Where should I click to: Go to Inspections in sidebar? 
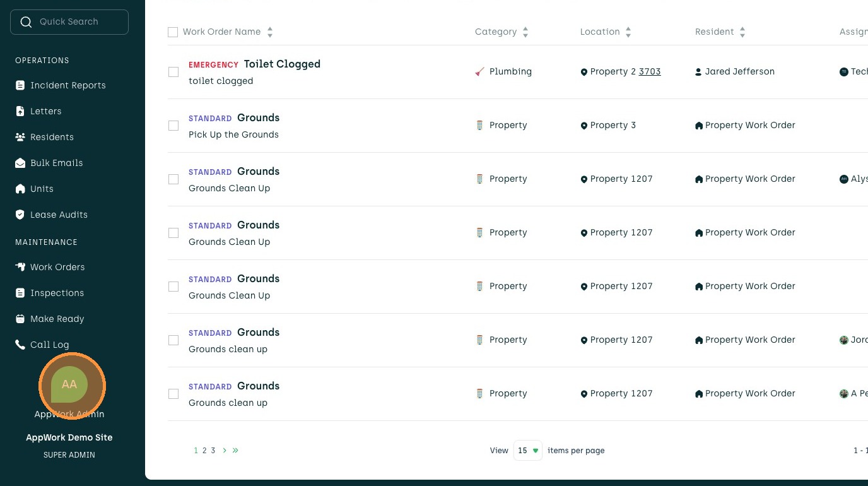57,293
